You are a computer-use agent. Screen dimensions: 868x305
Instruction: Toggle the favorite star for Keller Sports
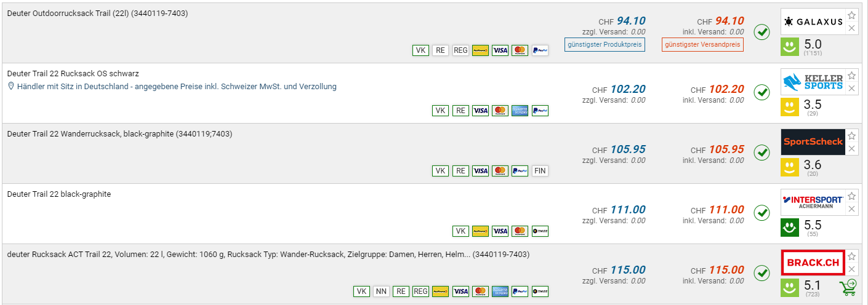click(851, 76)
